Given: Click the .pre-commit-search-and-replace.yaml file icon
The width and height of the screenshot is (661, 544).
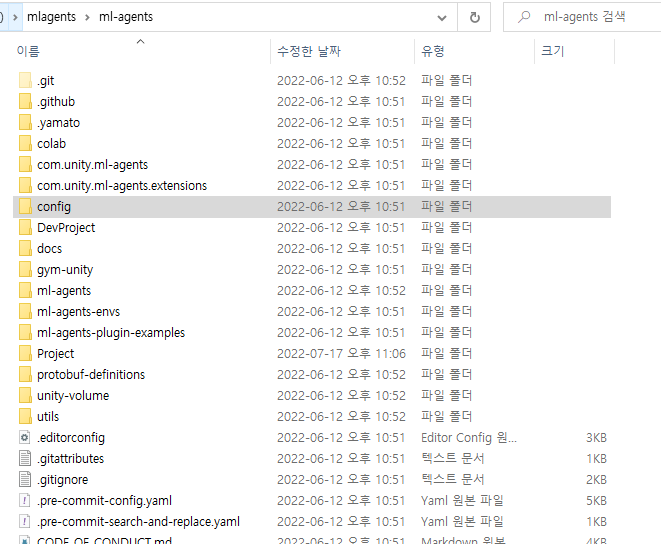Looking at the screenshot, I should 25,522.
